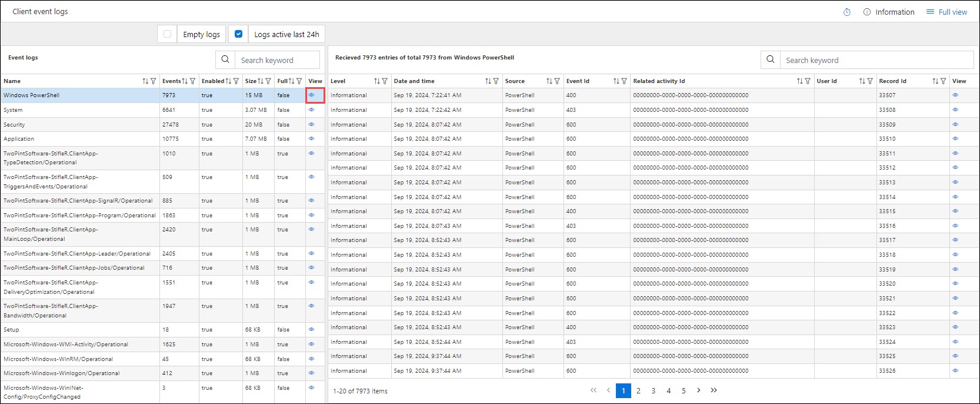Open filter icon on Name column
Screen dimensions: 980x404
coord(154,81)
